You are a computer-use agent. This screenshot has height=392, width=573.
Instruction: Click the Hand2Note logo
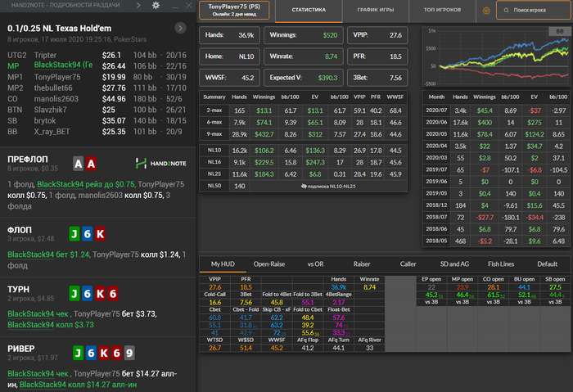click(x=159, y=162)
